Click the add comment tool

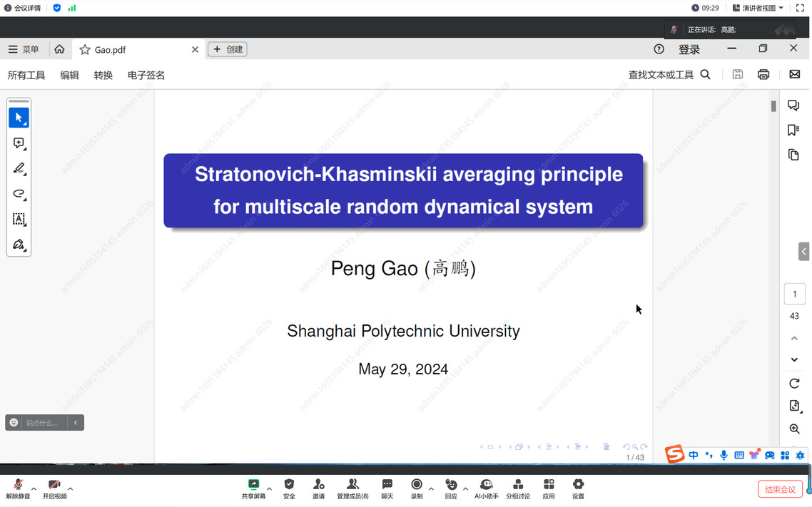(19, 143)
